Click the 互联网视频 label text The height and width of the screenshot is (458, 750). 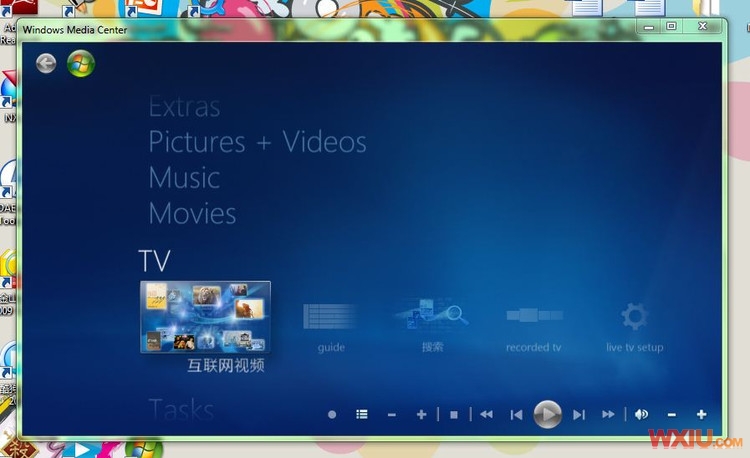click(x=226, y=366)
